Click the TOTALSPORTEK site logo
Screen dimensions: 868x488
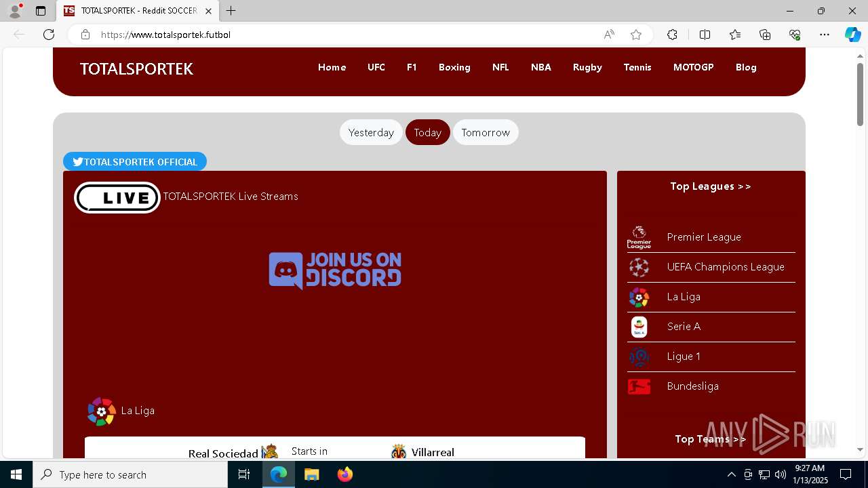[x=136, y=69]
